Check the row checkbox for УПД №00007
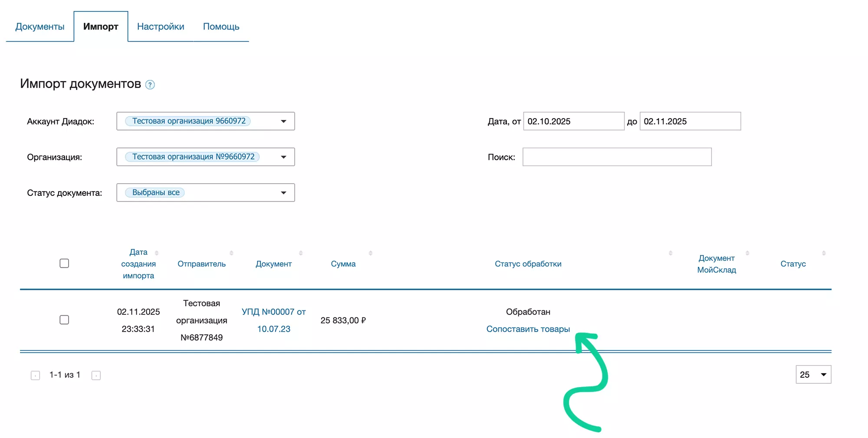Screen dimensions: 868x438 [64, 320]
